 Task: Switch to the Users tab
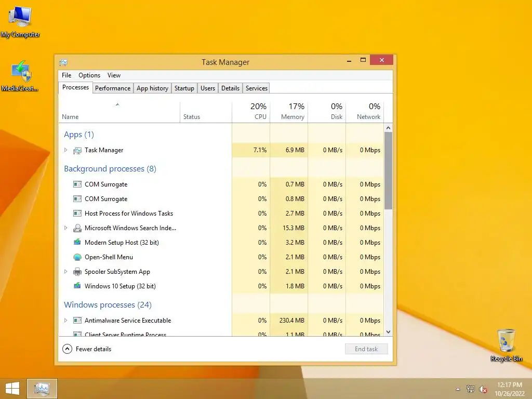(x=208, y=88)
